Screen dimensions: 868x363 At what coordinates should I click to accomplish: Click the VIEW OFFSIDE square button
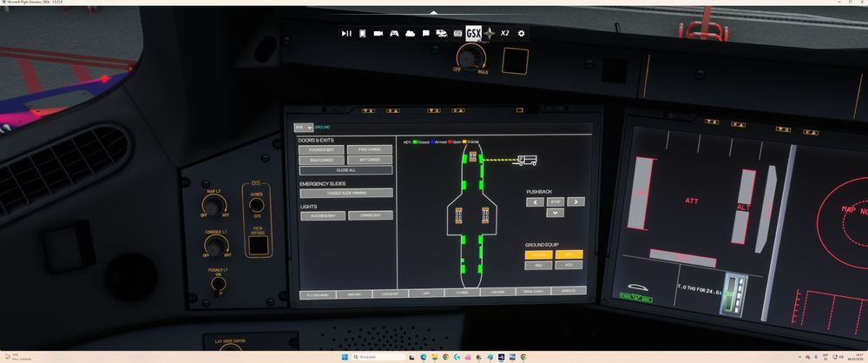(x=258, y=246)
